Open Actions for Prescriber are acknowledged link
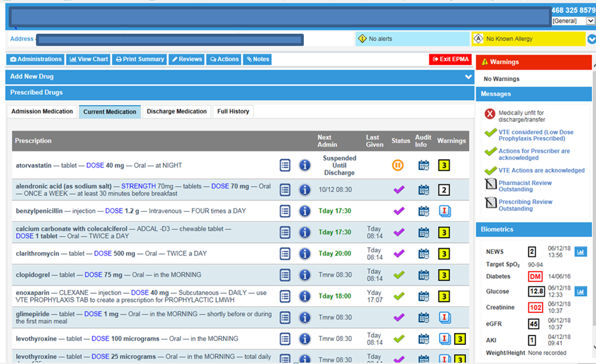Image resolution: width=596 pixels, height=364 pixels. coord(534,155)
